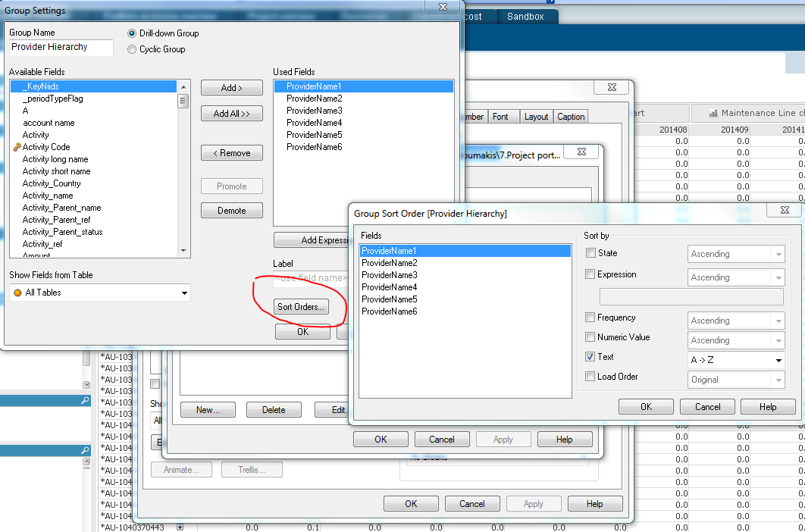Screen dimensions: 805x532
Task: Enable the Expression sort checkbox
Action: point(590,274)
